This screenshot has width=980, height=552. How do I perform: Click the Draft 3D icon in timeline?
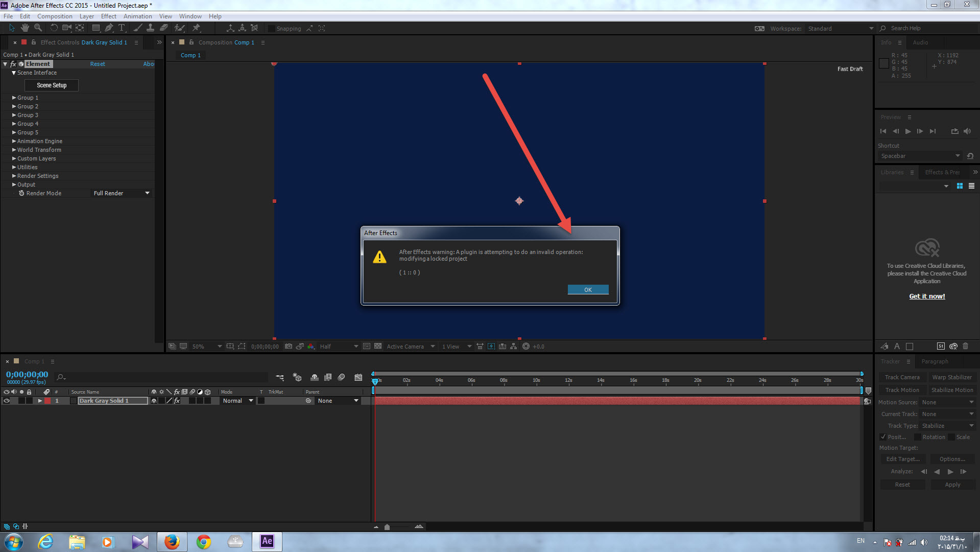pyautogui.click(x=297, y=378)
